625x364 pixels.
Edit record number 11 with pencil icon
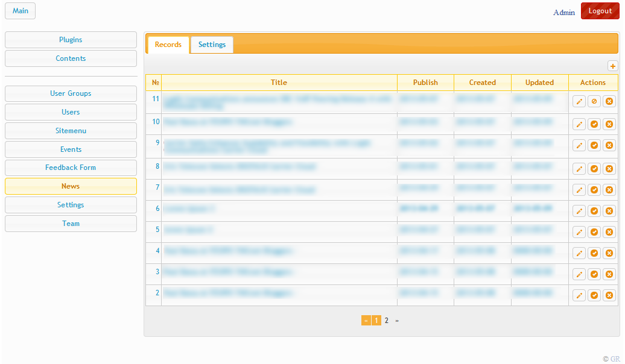pyautogui.click(x=579, y=101)
